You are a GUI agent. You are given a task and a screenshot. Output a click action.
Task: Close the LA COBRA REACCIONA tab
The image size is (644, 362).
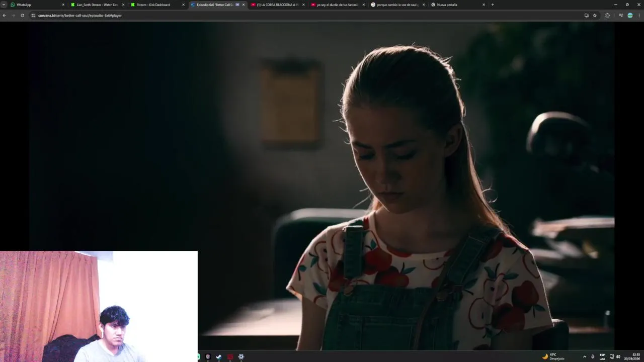point(303,5)
